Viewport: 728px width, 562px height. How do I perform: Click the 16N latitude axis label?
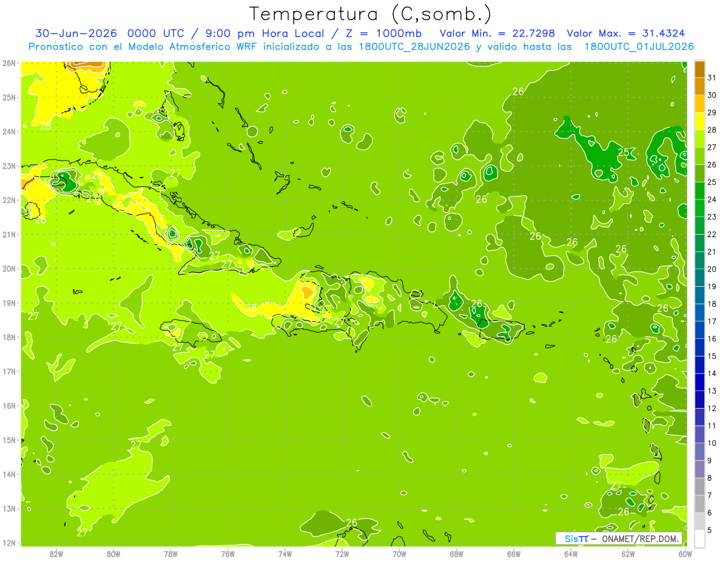tap(8, 406)
